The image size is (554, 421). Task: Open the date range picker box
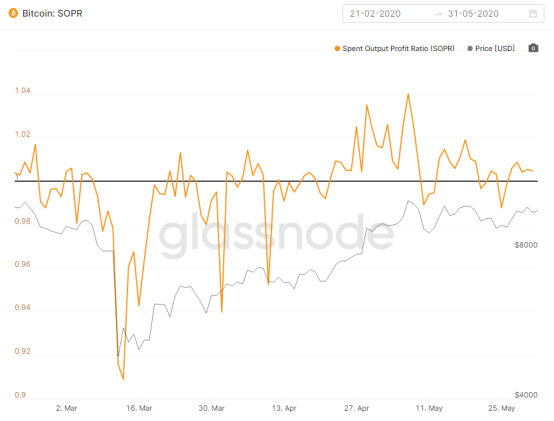(x=443, y=14)
